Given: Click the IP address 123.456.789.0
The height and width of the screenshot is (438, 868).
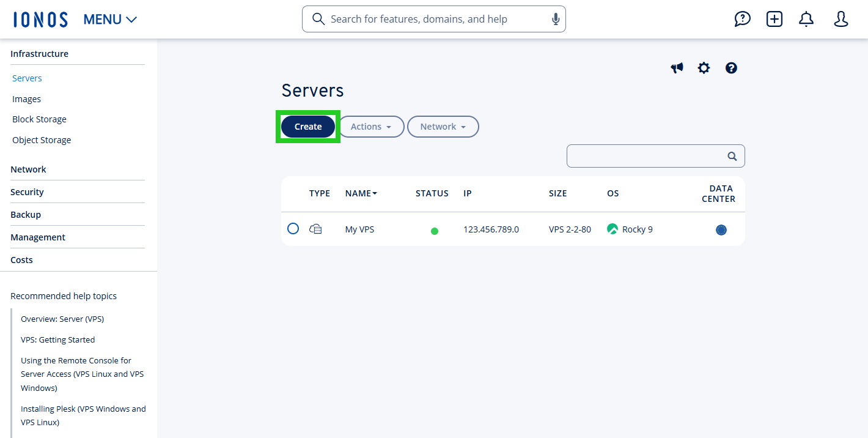Looking at the screenshot, I should [x=491, y=229].
